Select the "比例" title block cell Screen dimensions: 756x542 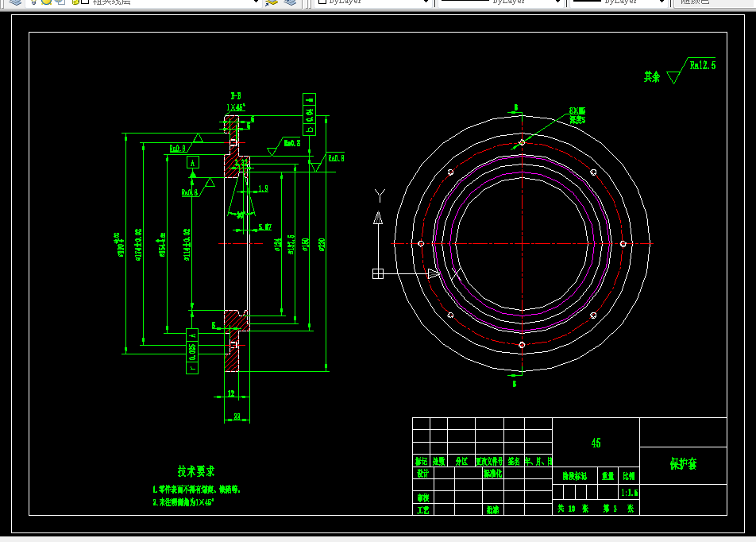pyautogui.click(x=629, y=476)
